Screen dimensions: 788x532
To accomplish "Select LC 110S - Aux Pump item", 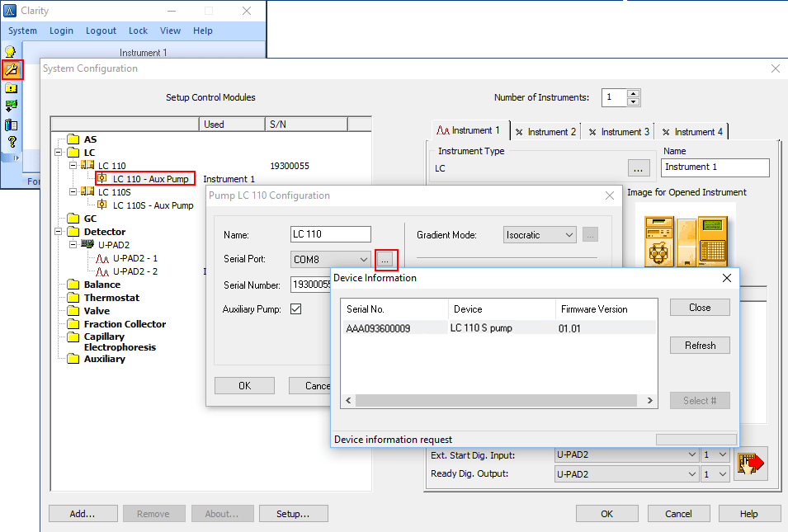I will [x=145, y=205].
